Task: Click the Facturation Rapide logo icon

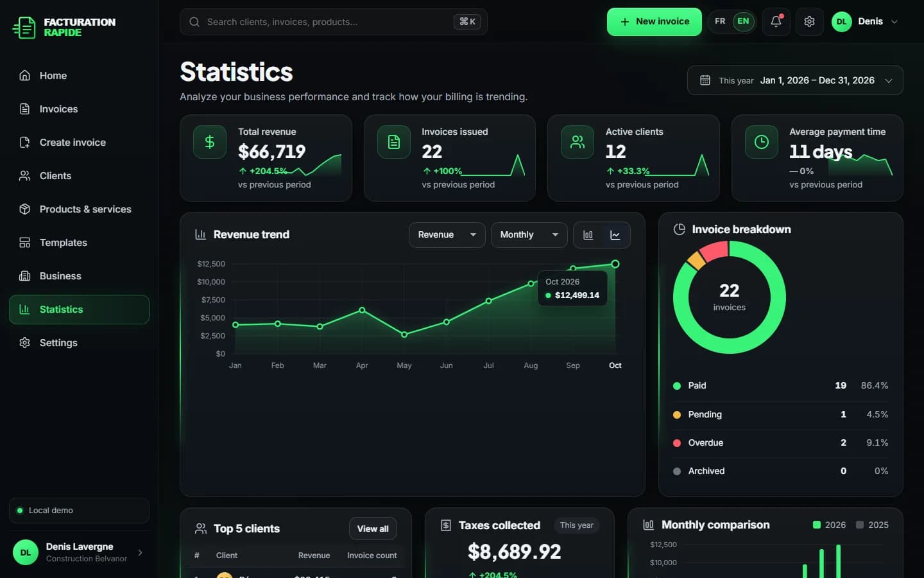Action: tap(24, 27)
